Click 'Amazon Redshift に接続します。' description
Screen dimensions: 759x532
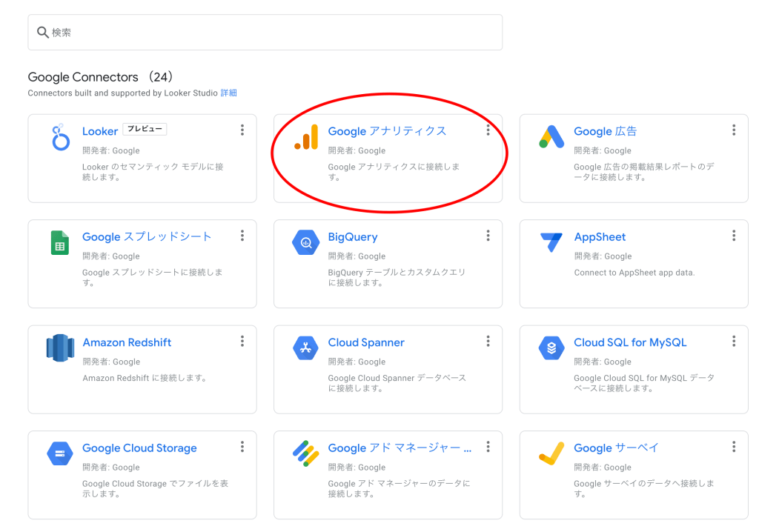[x=145, y=378]
